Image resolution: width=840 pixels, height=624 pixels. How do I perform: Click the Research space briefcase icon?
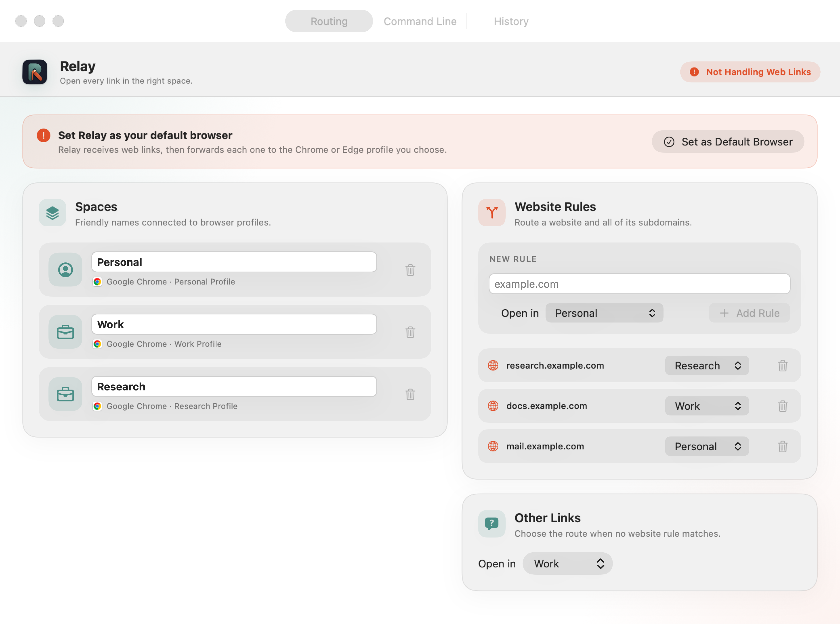tap(65, 394)
